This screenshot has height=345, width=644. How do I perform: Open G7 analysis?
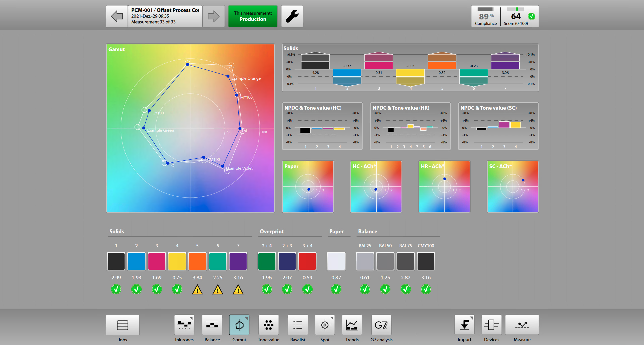click(x=381, y=325)
